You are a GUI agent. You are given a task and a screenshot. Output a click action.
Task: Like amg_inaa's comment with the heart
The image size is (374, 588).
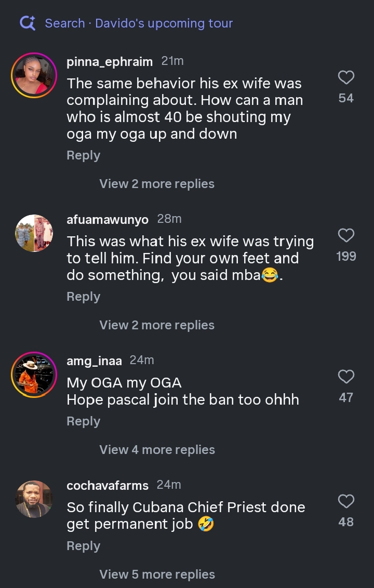click(x=346, y=377)
